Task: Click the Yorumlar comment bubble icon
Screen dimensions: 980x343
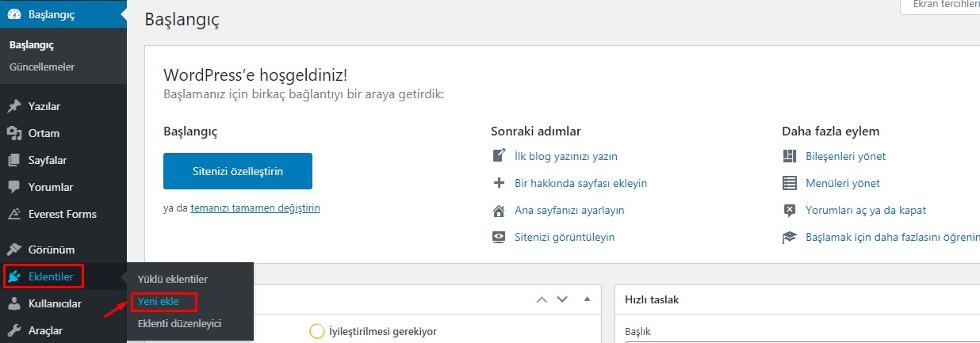Action: click(14, 187)
